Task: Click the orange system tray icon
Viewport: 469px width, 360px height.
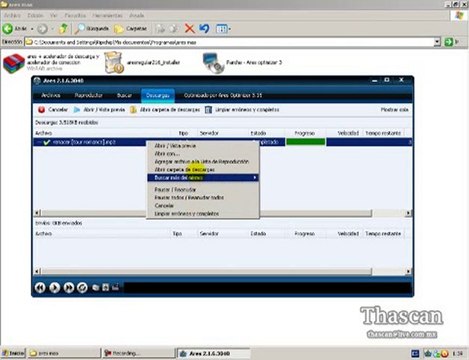Action: pos(445,353)
